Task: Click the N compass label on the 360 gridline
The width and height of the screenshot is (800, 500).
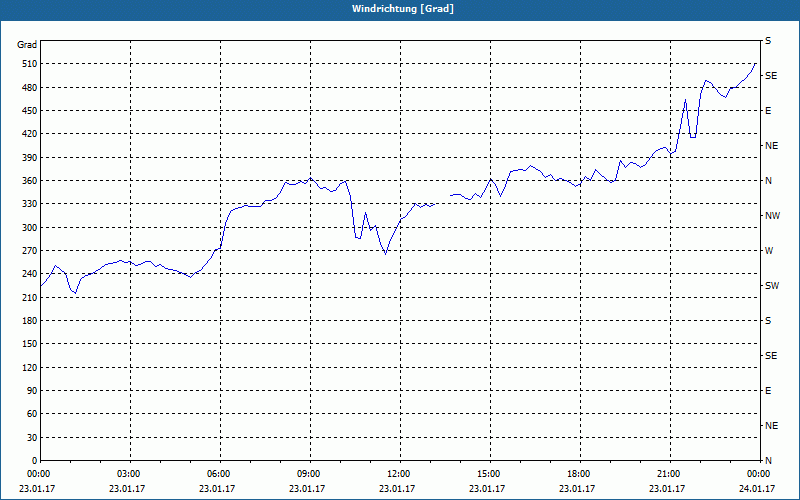Action: click(x=768, y=181)
